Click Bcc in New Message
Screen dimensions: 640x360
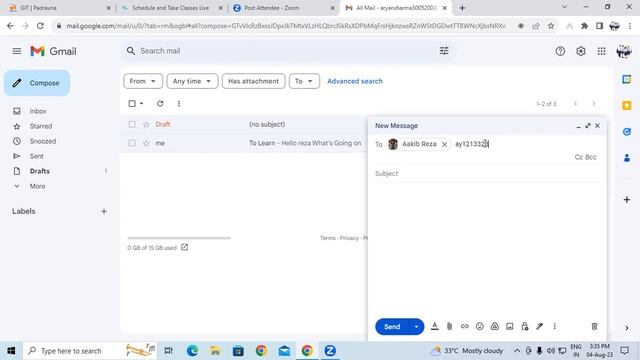pyautogui.click(x=591, y=157)
